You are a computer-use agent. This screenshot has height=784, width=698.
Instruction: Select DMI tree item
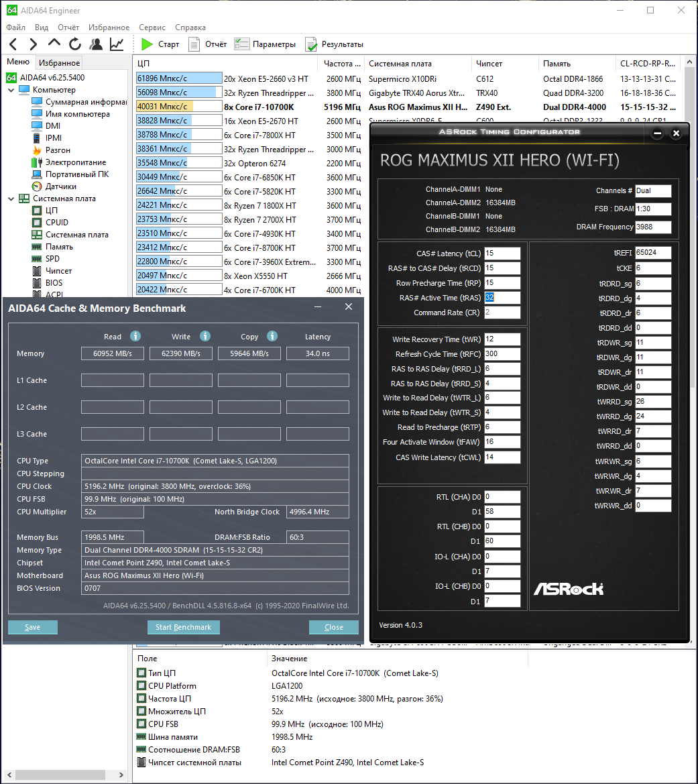[x=46, y=126]
